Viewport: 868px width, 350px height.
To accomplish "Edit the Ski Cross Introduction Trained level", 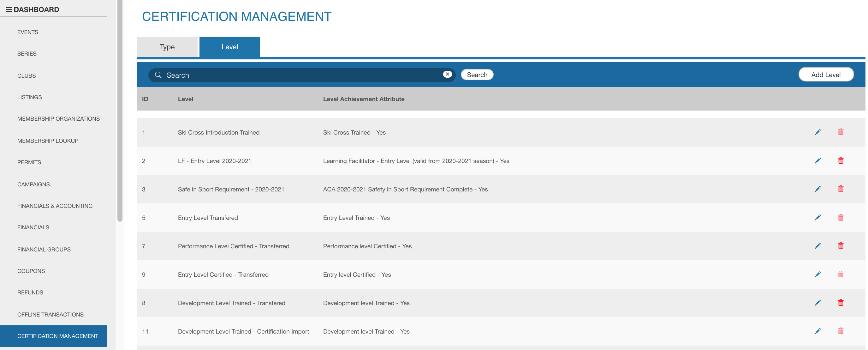I will point(817,132).
